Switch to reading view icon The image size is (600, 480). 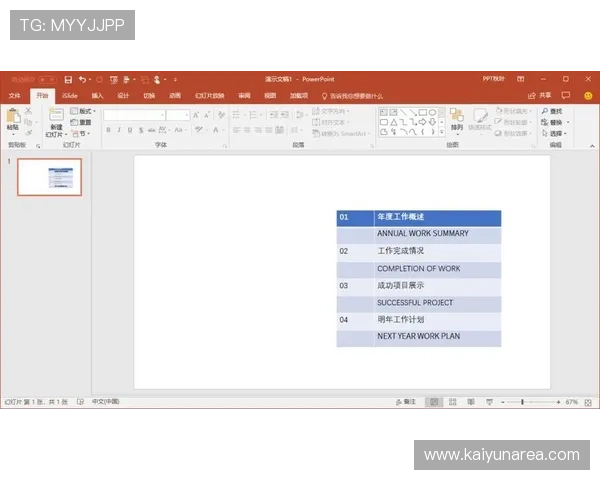tap(471, 402)
